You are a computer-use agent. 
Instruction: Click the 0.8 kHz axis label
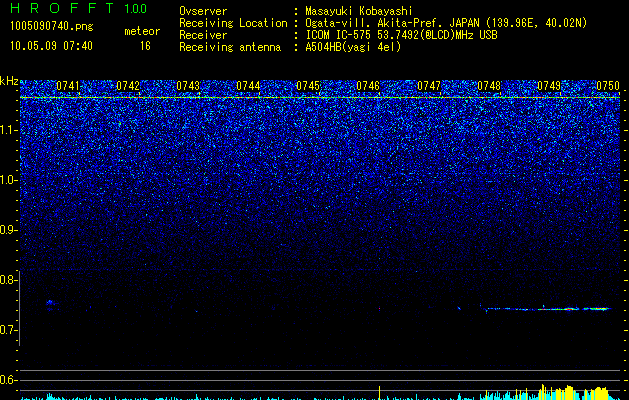9,280
